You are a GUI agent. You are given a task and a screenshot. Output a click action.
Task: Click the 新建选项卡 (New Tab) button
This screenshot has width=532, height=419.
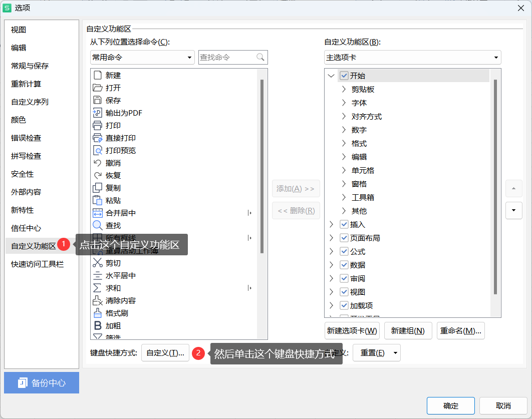click(x=352, y=331)
